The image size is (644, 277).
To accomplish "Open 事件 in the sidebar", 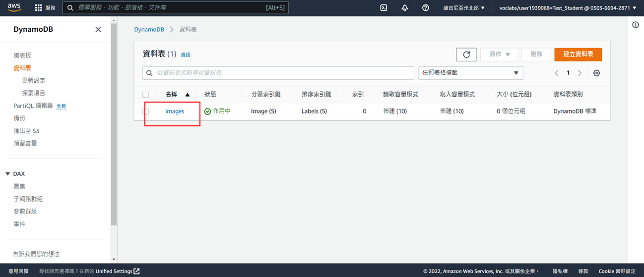I will coord(19,224).
